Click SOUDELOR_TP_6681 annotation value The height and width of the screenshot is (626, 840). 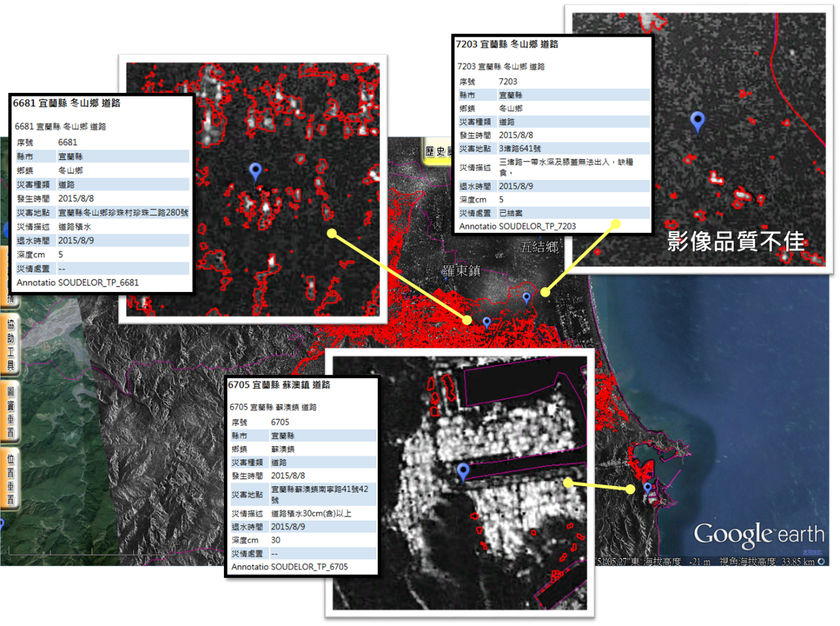(x=98, y=282)
